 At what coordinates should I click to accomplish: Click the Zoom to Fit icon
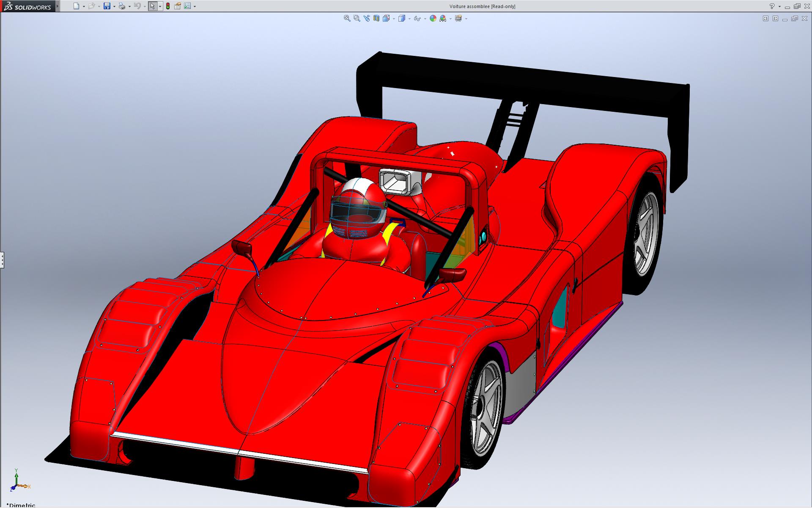[x=347, y=18]
